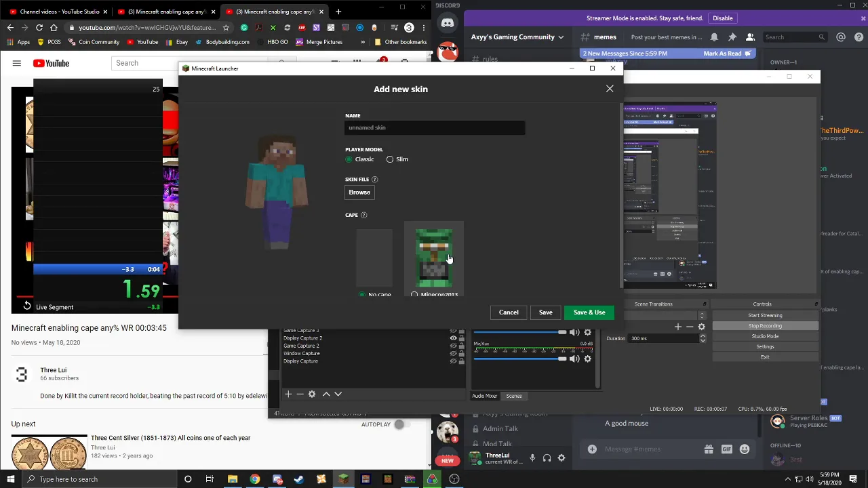Image resolution: width=868 pixels, height=488 pixels.
Task: Close the Add new skin panel with X
Action: pos(610,89)
